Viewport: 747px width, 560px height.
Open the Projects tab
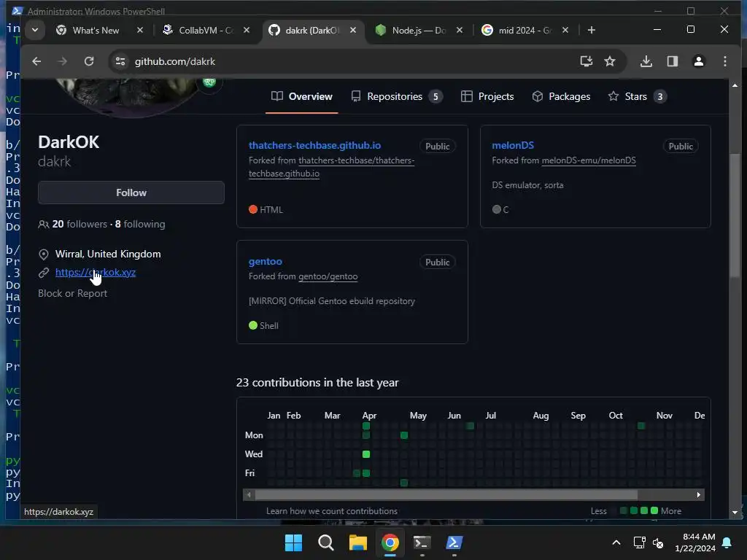tap(487, 97)
